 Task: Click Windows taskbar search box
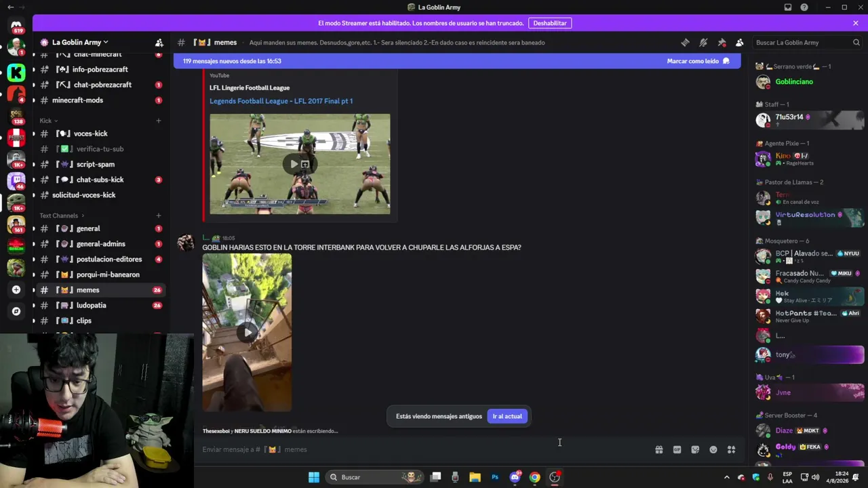(374, 477)
